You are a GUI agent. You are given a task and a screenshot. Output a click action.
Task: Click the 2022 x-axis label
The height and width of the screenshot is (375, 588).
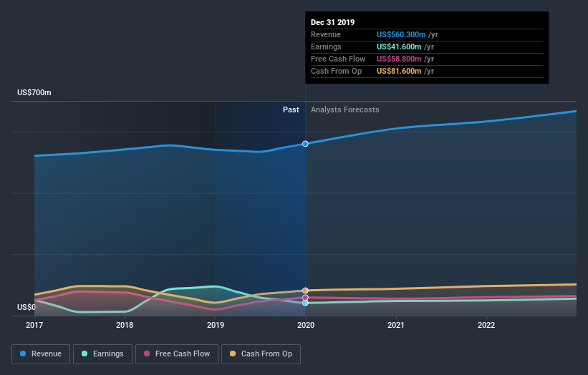pos(486,325)
